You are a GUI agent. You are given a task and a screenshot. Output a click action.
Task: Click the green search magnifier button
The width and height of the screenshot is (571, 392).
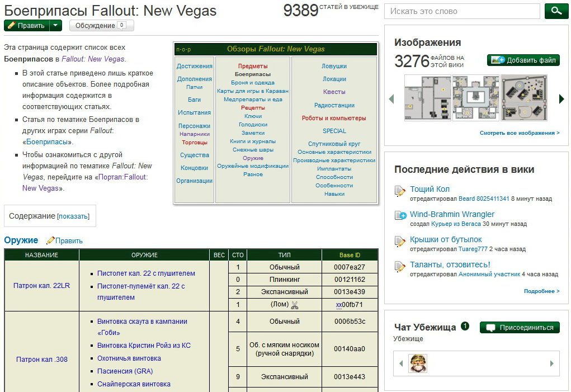coord(556,11)
